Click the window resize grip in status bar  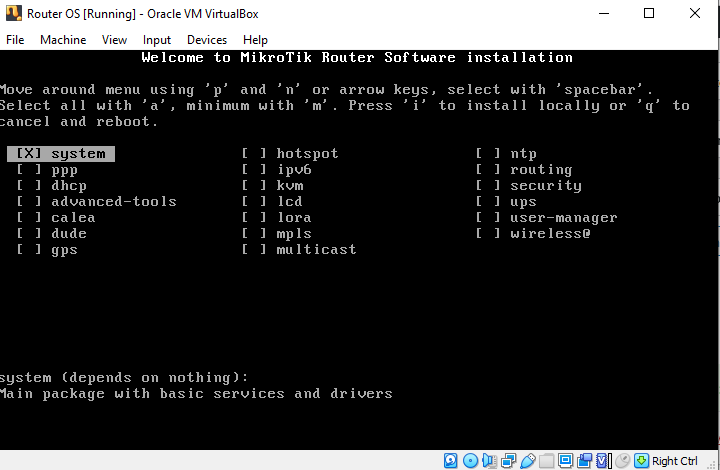click(x=711, y=464)
